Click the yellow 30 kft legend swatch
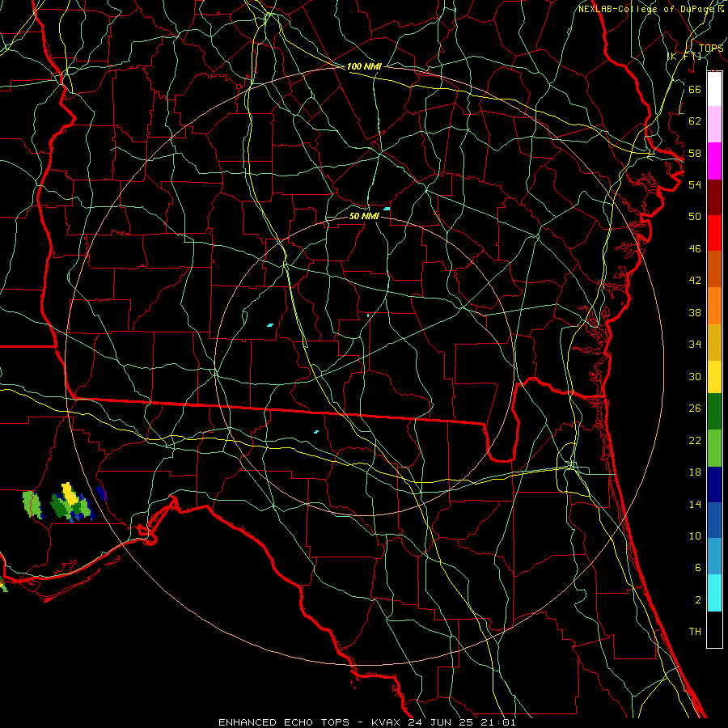Screen dimensions: 728x728 [714, 377]
